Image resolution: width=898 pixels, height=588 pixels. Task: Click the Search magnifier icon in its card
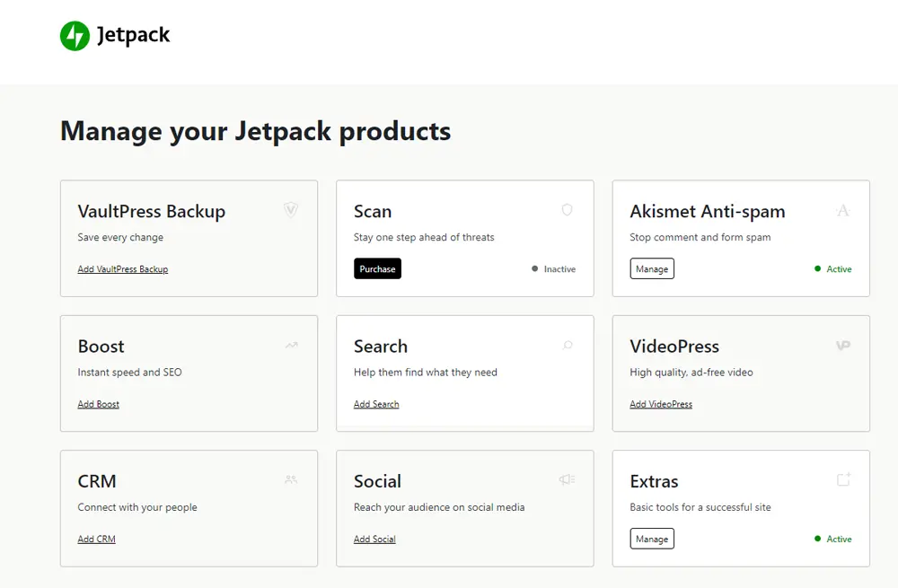pos(568,346)
